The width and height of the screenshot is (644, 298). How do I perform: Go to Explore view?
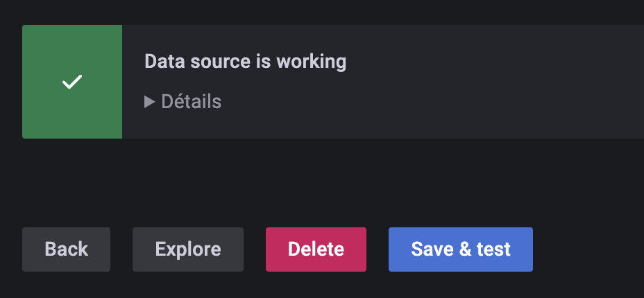(x=188, y=249)
